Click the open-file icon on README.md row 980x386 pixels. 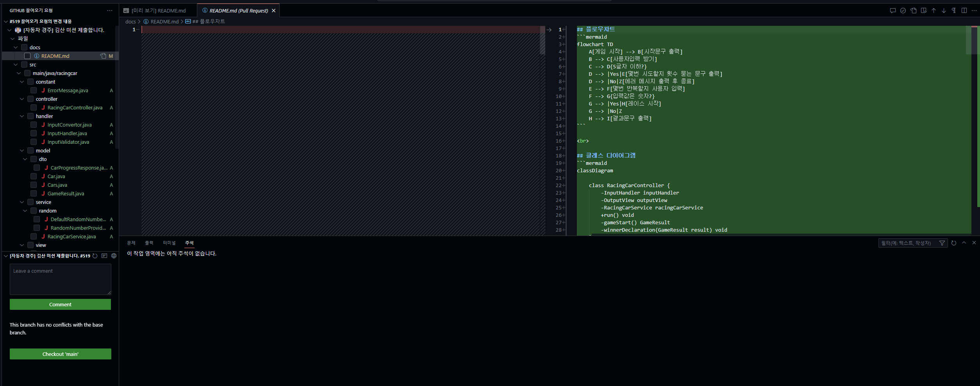[x=103, y=56]
